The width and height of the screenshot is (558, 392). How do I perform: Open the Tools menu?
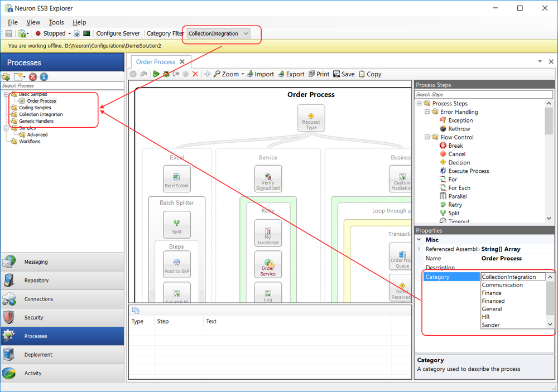point(56,22)
